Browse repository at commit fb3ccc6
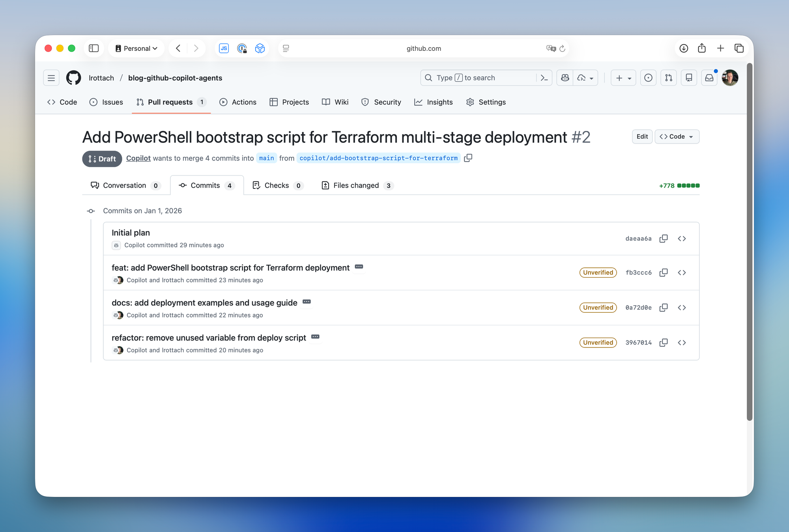This screenshot has width=789, height=532. click(x=682, y=273)
